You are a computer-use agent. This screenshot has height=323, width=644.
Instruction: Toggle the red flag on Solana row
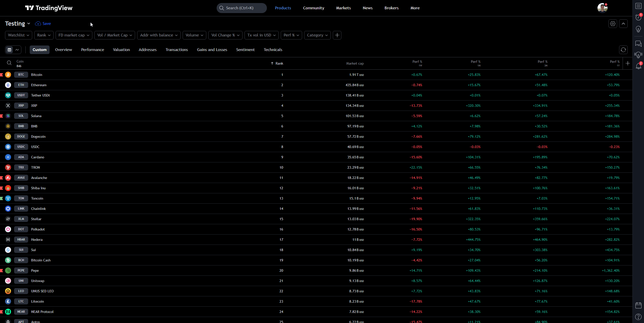point(2,116)
